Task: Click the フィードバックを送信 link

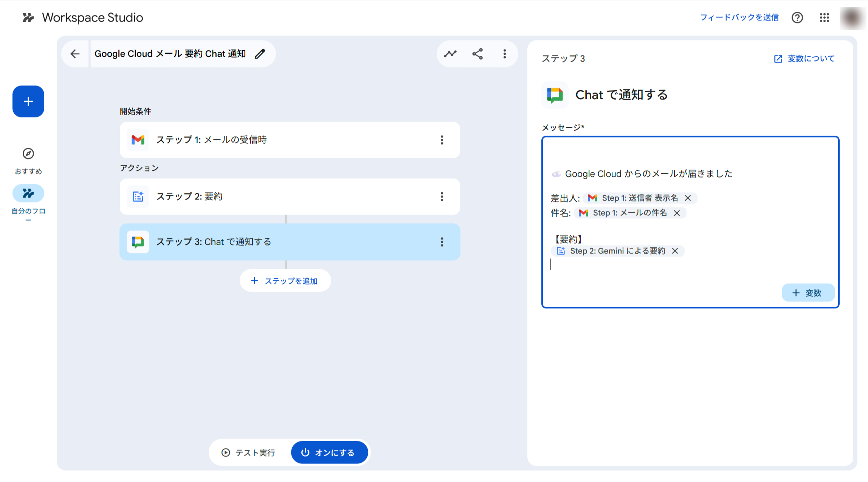Action: pyautogui.click(x=739, y=17)
